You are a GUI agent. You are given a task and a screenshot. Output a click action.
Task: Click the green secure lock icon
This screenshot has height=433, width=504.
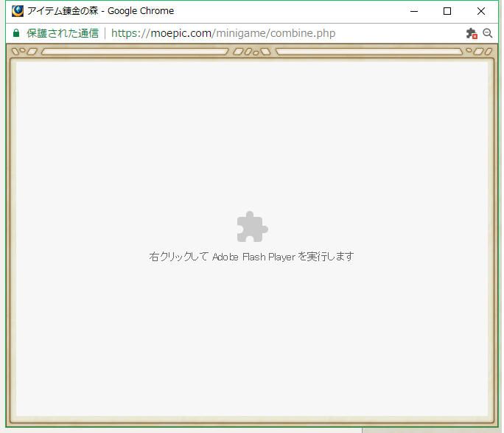pyautogui.click(x=16, y=33)
